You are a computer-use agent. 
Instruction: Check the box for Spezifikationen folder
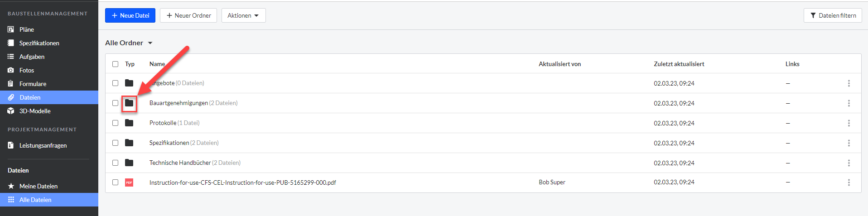[x=115, y=143]
